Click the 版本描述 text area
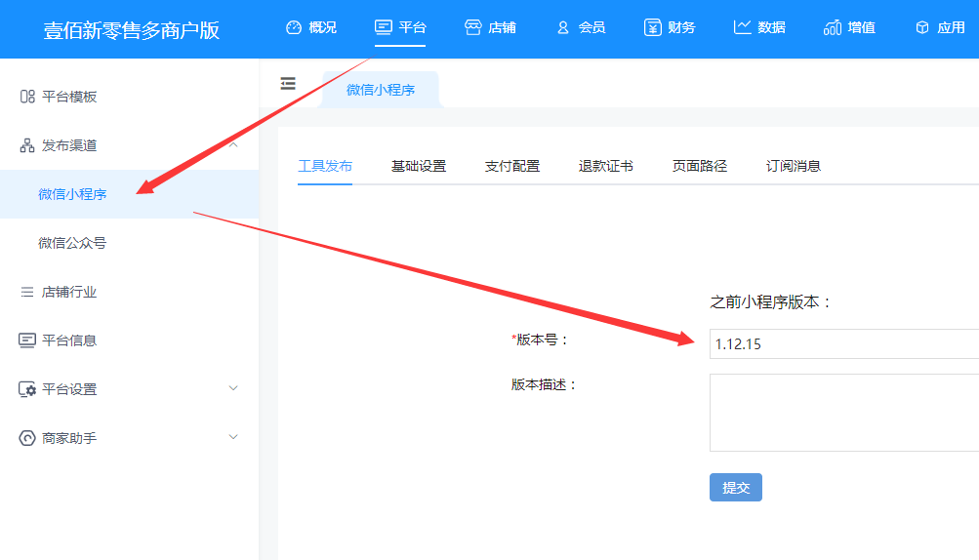The width and height of the screenshot is (979, 560). [844, 413]
